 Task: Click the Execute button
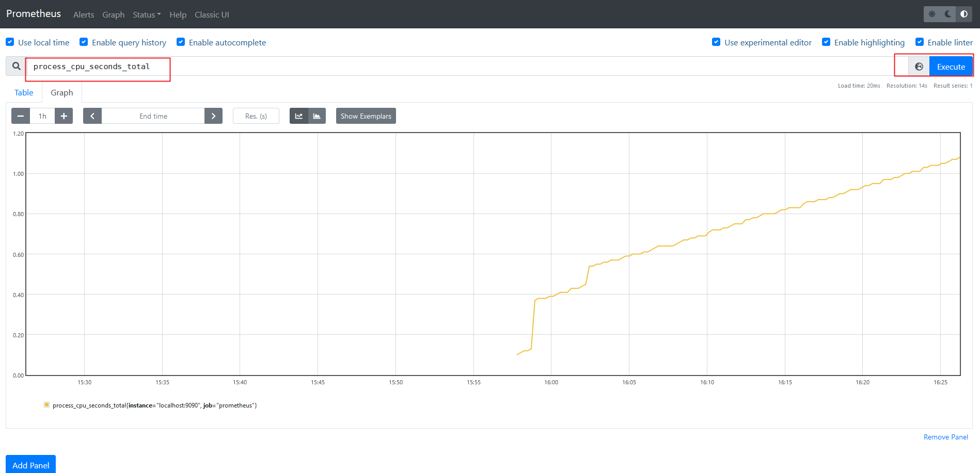tap(951, 67)
